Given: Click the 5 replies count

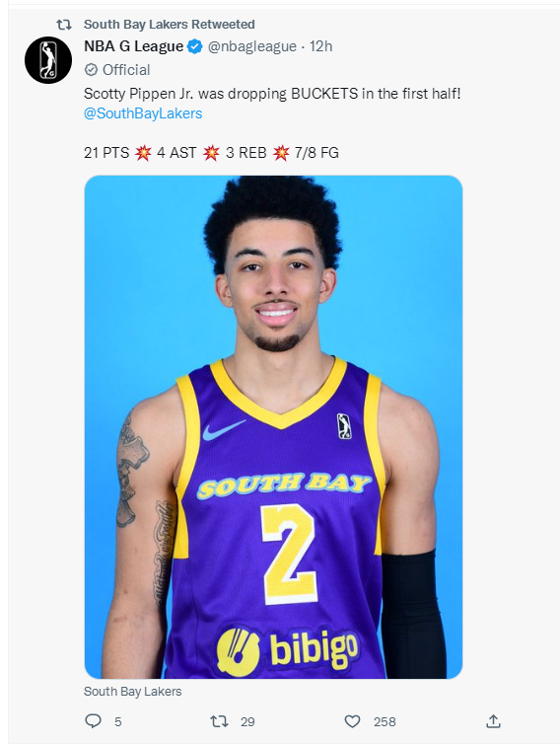Looking at the screenshot, I should 118,721.
